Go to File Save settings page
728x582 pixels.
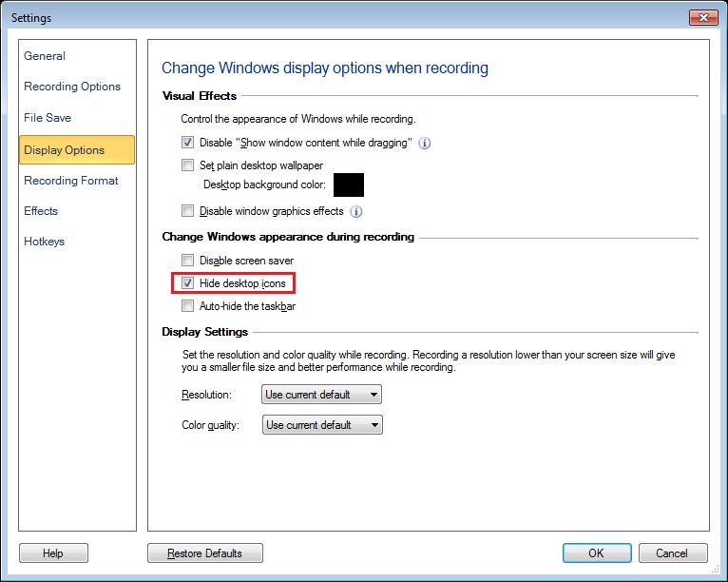(48, 118)
